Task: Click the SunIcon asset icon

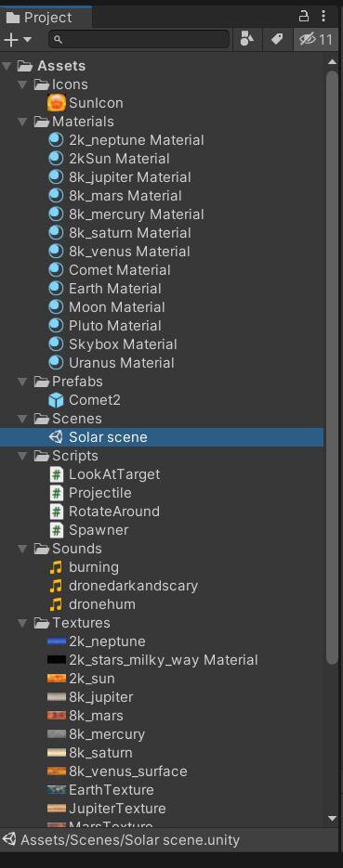Action: (x=57, y=103)
